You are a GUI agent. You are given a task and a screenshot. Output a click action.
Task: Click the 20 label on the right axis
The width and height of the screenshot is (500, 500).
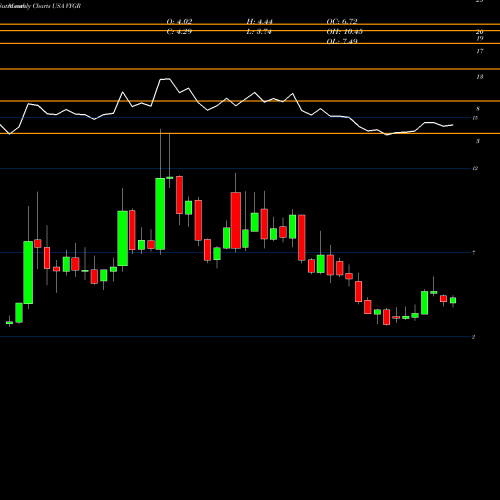[479, 32]
